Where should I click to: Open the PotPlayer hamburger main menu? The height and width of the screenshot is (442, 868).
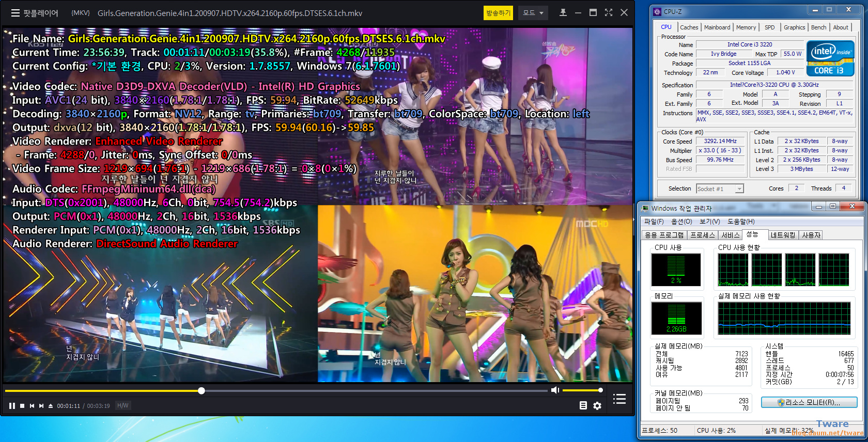click(x=16, y=13)
